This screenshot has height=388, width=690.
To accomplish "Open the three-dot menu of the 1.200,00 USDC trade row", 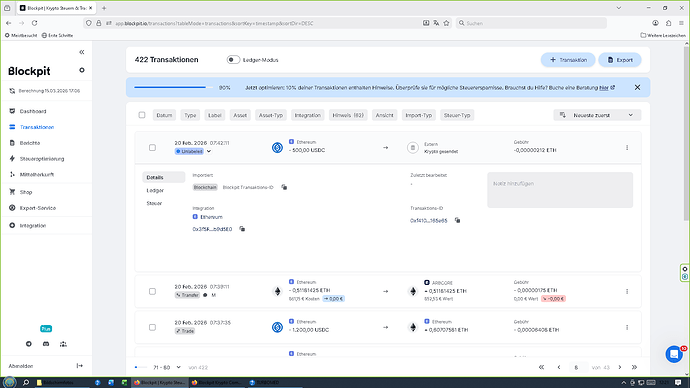I will tap(627, 327).
